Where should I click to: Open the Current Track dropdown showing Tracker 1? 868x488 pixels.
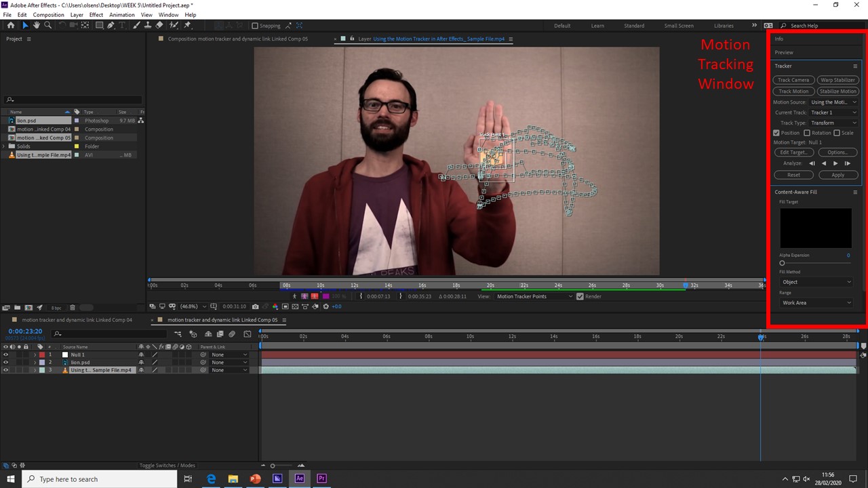pos(834,113)
